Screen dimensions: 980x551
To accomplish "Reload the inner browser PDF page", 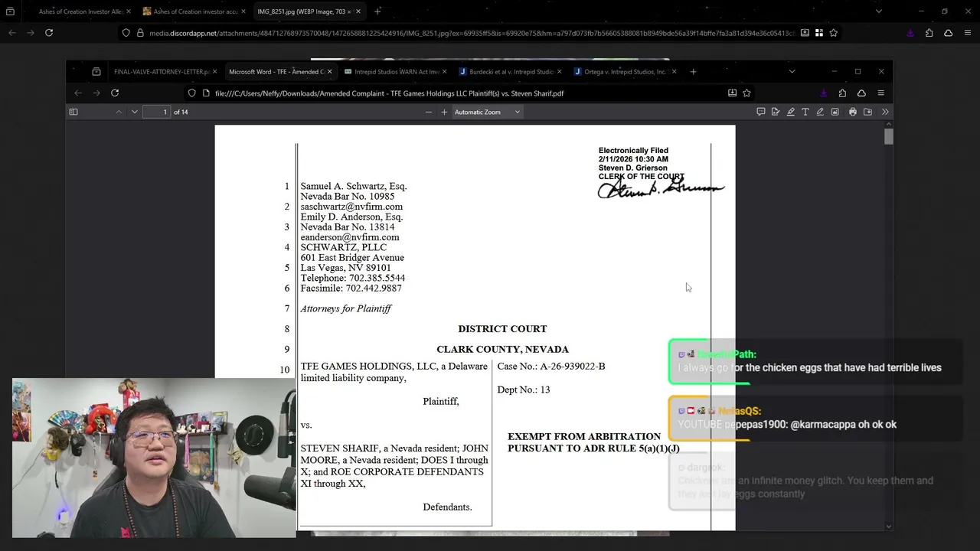I will tap(115, 93).
